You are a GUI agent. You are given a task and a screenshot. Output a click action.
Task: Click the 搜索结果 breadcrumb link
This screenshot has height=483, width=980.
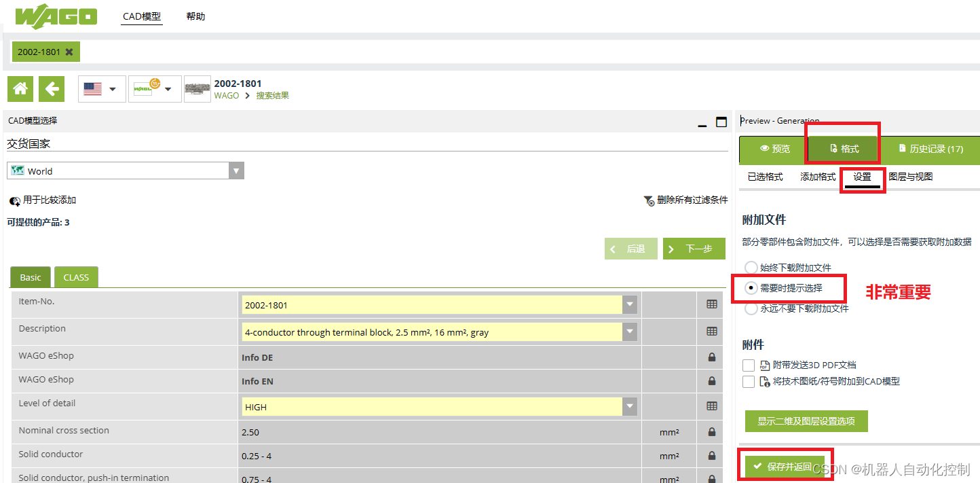click(272, 96)
